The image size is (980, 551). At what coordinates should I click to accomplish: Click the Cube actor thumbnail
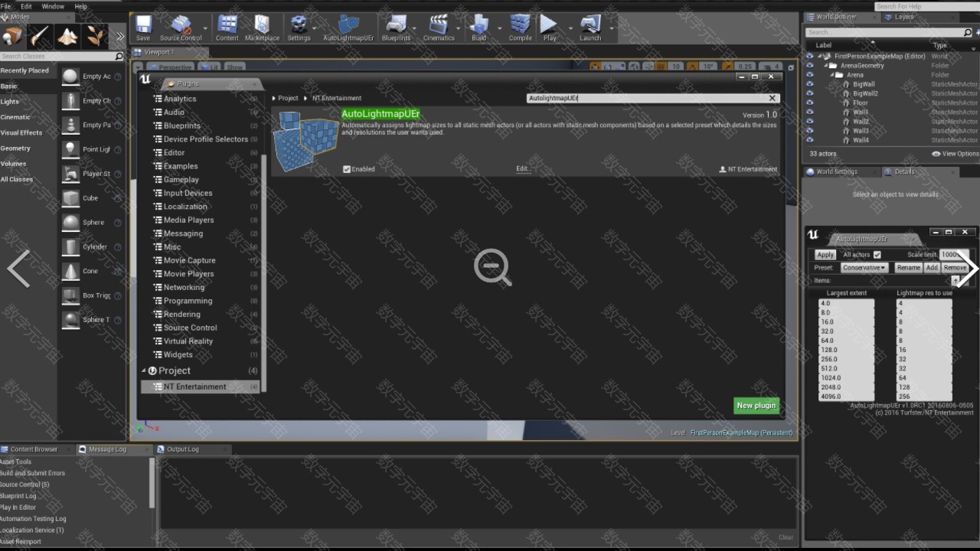click(x=70, y=198)
